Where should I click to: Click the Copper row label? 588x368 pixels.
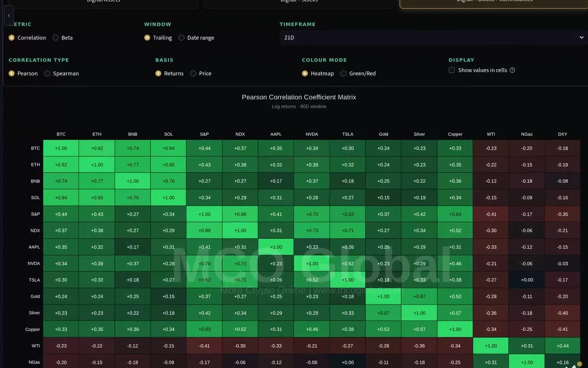pyautogui.click(x=33, y=330)
